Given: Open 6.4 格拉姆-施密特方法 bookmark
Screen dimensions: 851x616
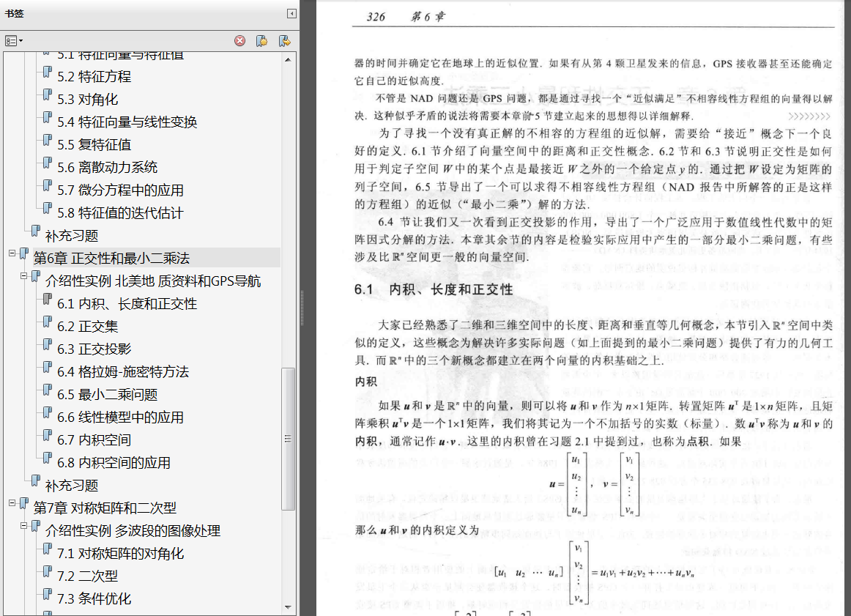Looking at the screenshot, I should click(x=123, y=372).
